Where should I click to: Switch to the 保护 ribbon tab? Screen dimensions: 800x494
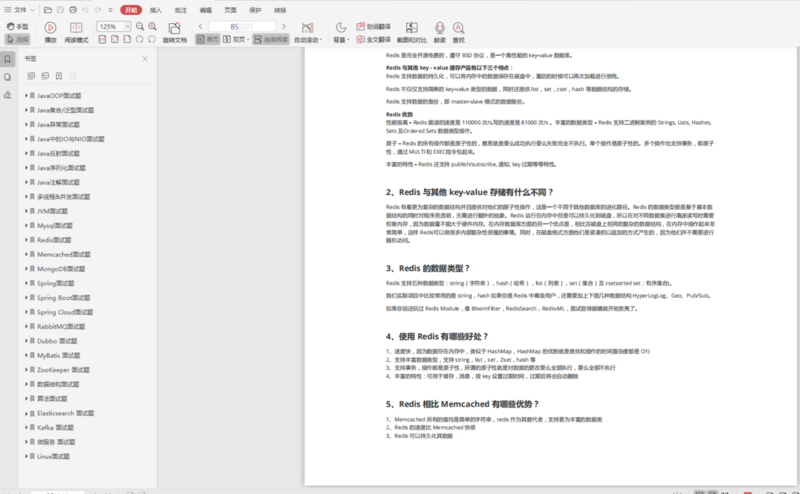coord(255,10)
